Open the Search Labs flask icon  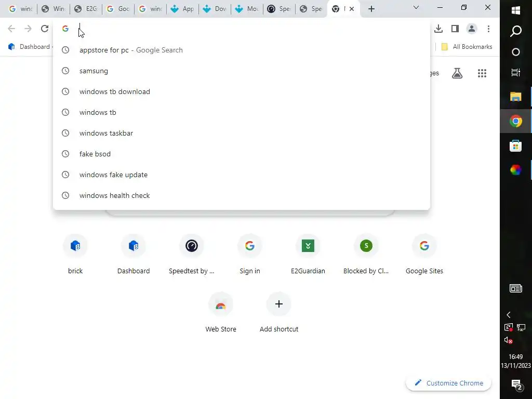457,73
